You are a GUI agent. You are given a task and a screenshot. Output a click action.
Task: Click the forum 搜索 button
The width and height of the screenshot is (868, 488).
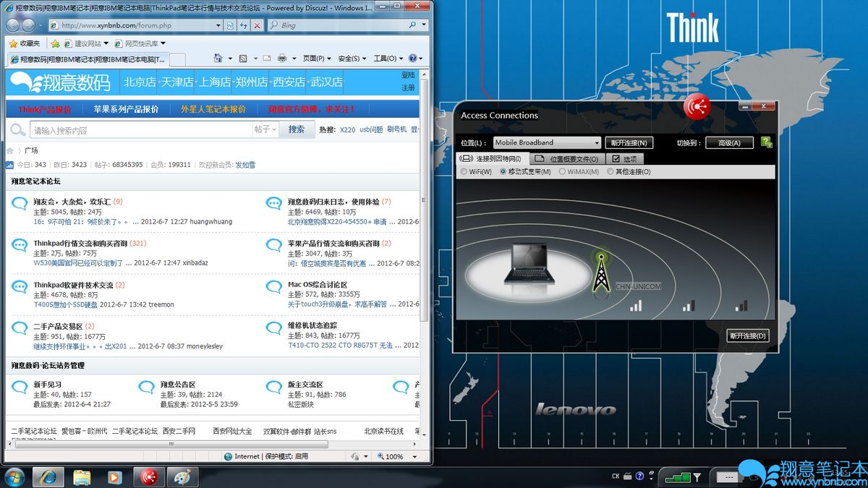coord(297,129)
